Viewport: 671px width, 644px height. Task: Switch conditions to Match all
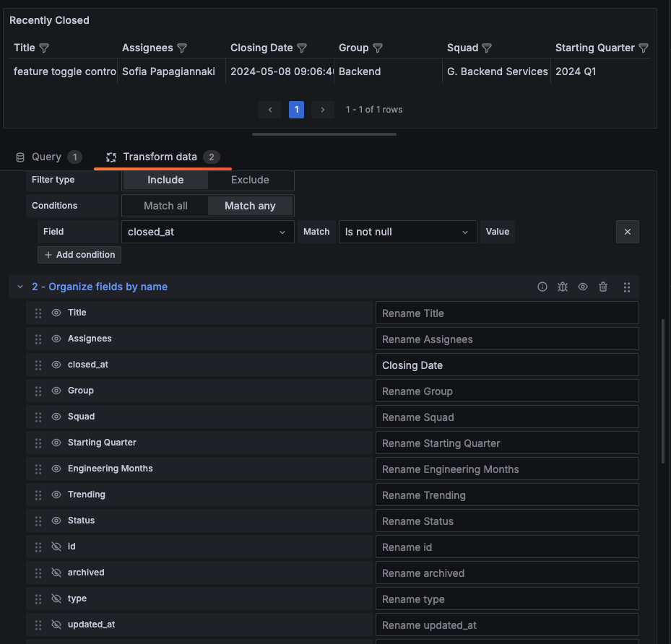tap(165, 205)
